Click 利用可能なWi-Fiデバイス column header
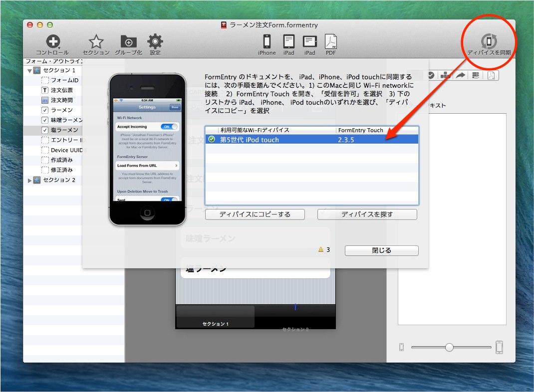Viewport: 534px width, 392px height. (x=276, y=130)
